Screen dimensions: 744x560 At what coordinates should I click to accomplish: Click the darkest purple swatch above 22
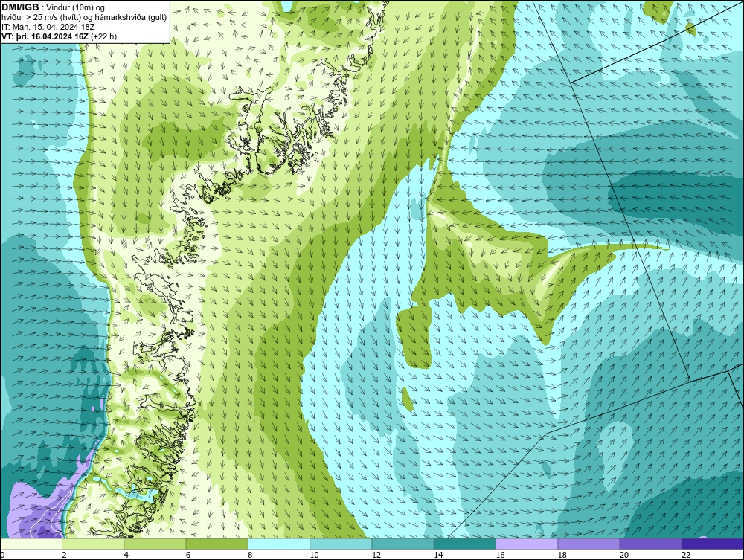[x=713, y=544]
